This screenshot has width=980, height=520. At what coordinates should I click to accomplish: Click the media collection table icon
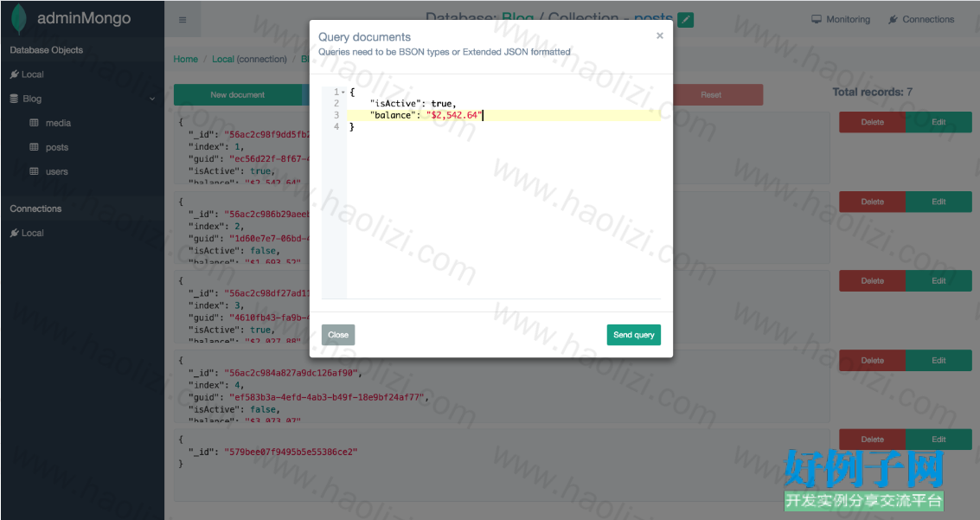click(35, 123)
